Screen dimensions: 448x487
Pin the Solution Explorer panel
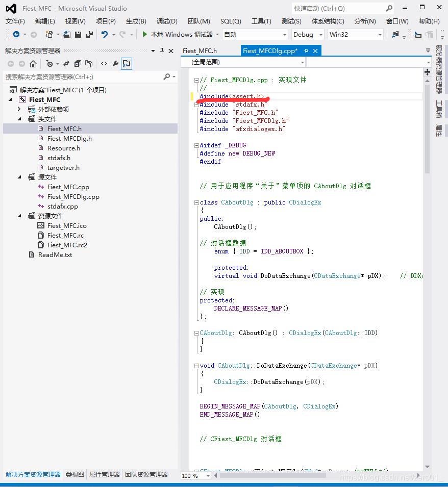[162, 50]
